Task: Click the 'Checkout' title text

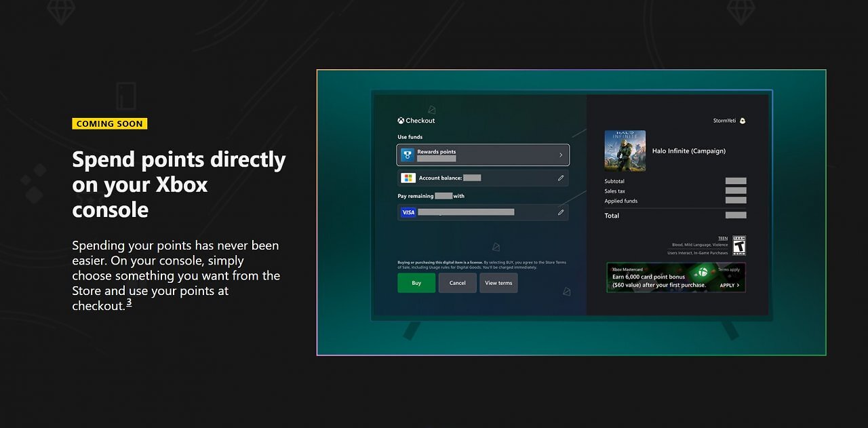Action: pos(420,121)
